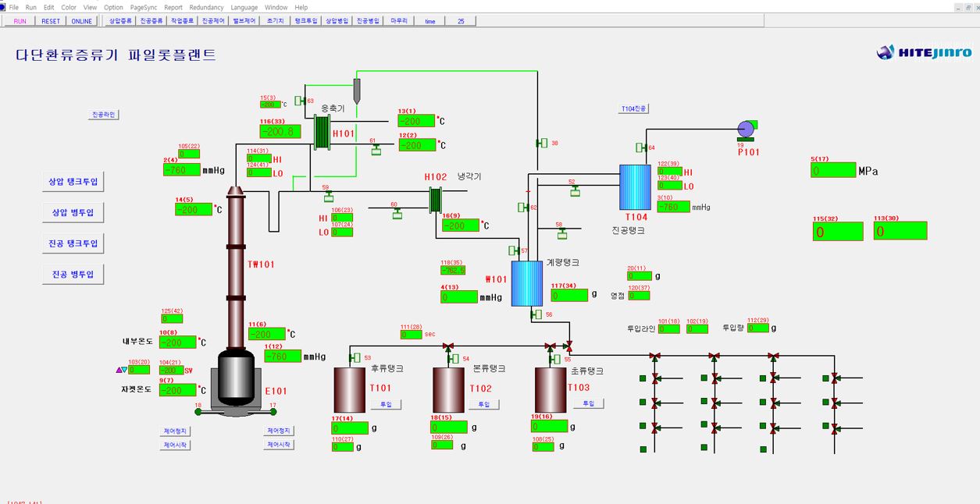The width and height of the screenshot is (980, 504).
Task: Click the purple up triangle setpoint arrow
Action: click(119, 370)
